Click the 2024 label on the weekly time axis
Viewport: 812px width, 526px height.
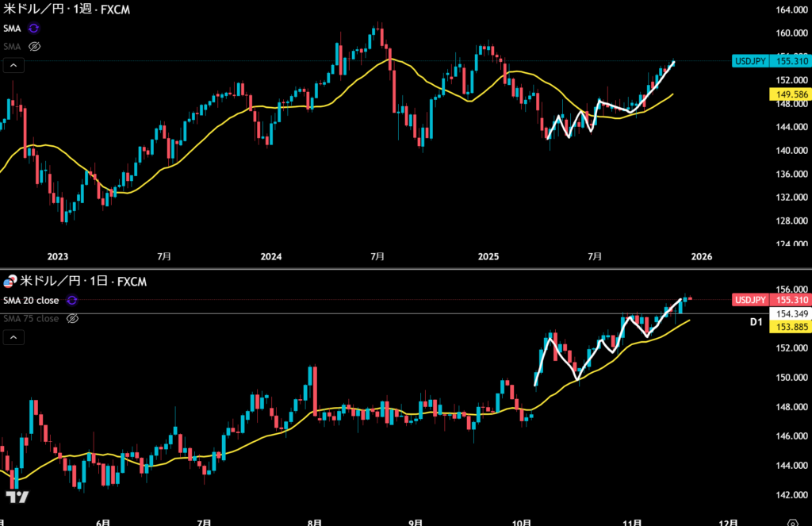coord(271,256)
